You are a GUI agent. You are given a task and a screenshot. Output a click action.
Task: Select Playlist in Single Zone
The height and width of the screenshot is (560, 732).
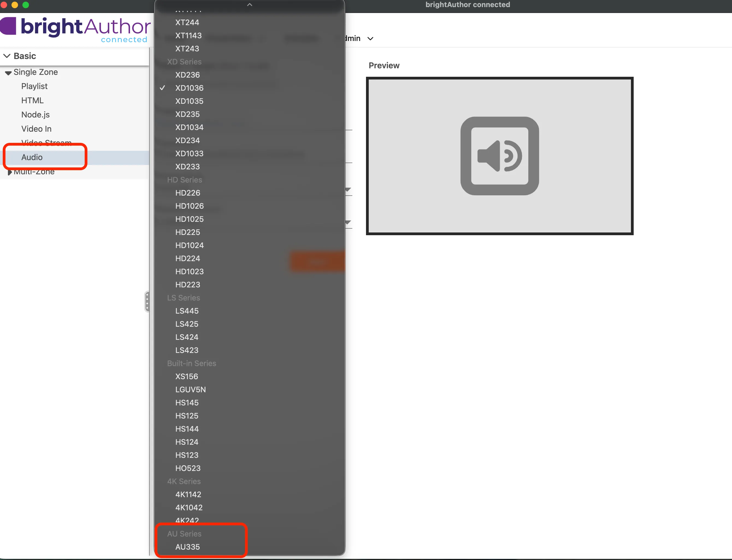coord(34,86)
